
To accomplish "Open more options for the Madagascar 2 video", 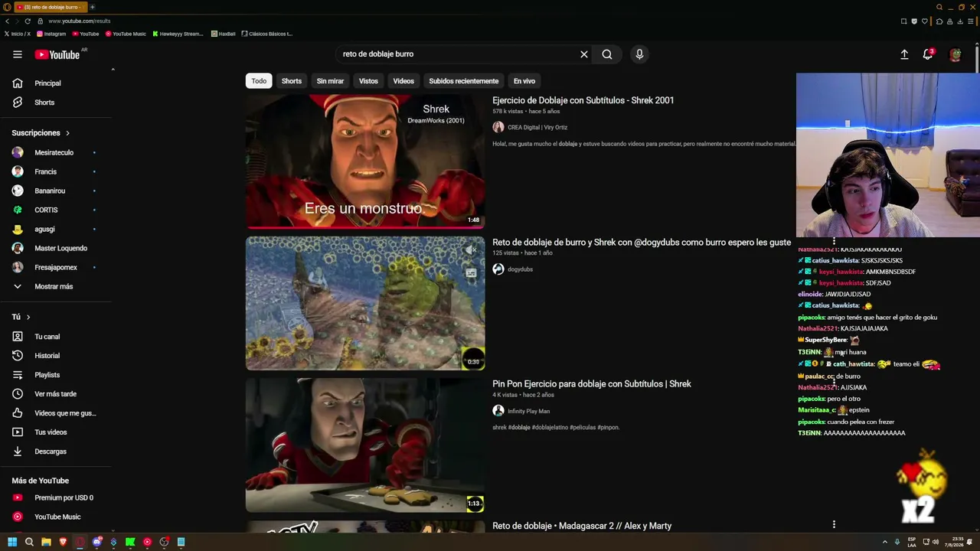I will [x=834, y=525].
